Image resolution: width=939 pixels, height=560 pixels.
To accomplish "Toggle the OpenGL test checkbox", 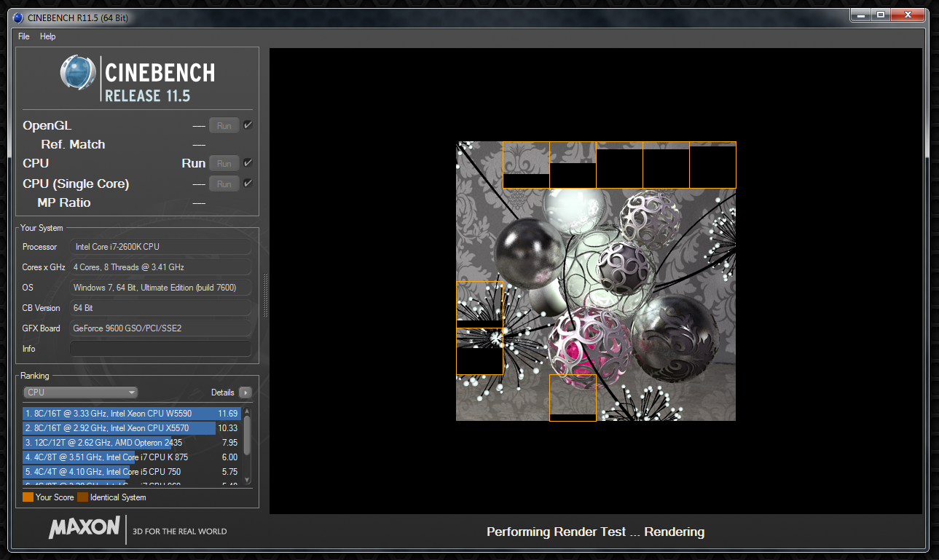I will click(248, 125).
